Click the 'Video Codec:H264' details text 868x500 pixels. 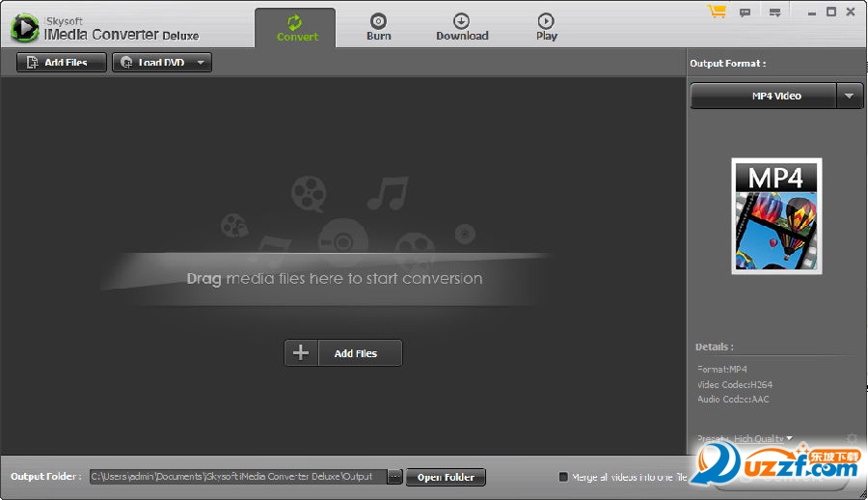[x=735, y=385]
